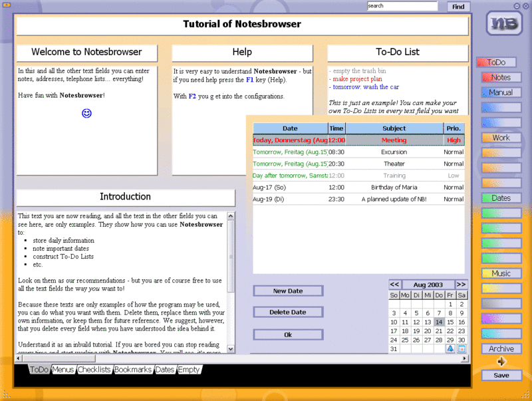Image resolution: width=532 pixels, height=401 pixels.
Task: Click the Find button
Action: click(x=458, y=7)
